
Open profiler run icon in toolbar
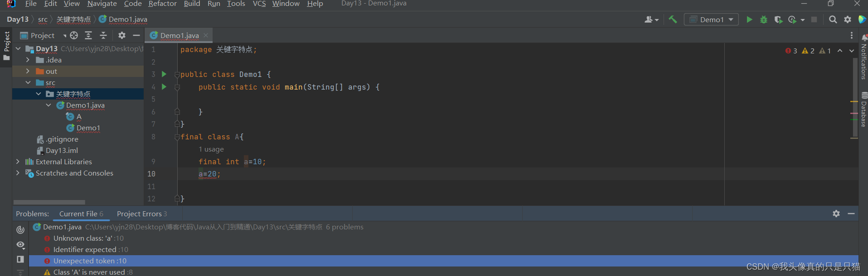[x=792, y=19]
